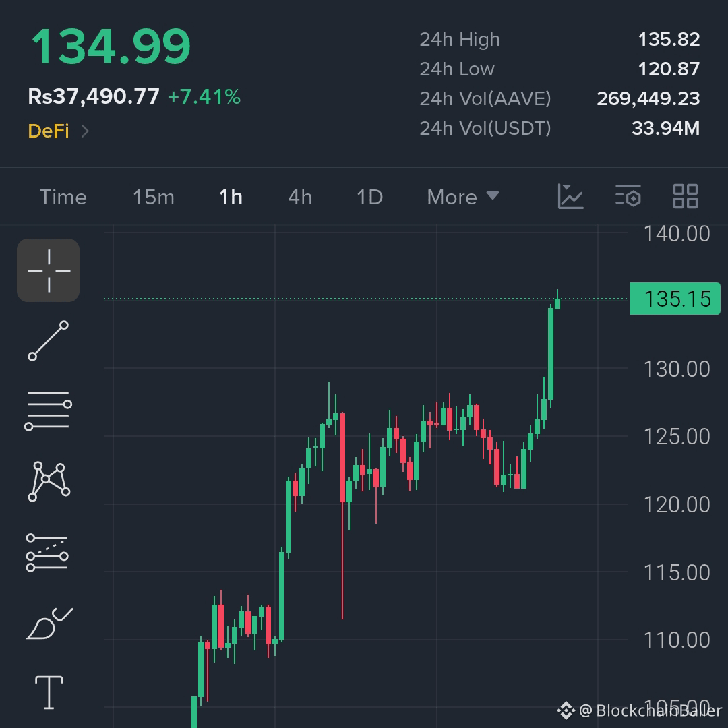Image resolution: width=728 pixels, height=728 pixels.
Task: Click the 140.00 price axis label
Action: pos(677,233)
